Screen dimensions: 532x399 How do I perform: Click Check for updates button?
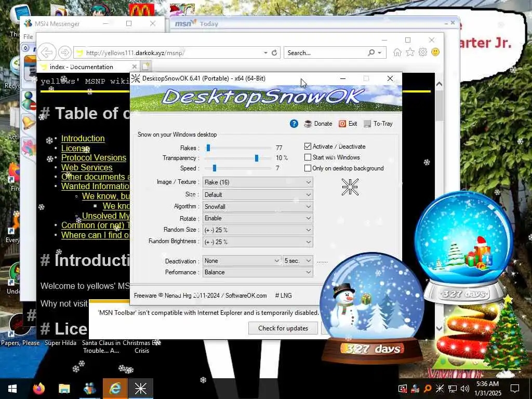(283, 328)
